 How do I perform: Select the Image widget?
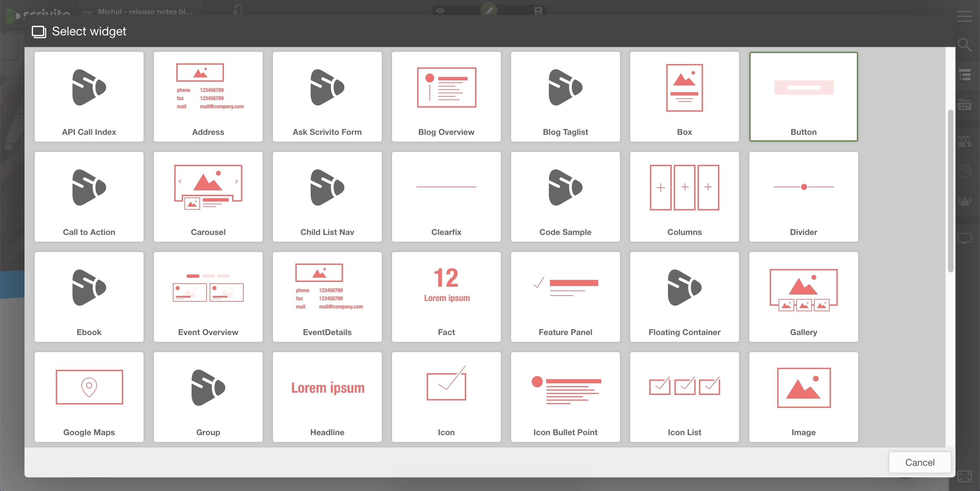[803, 397]
